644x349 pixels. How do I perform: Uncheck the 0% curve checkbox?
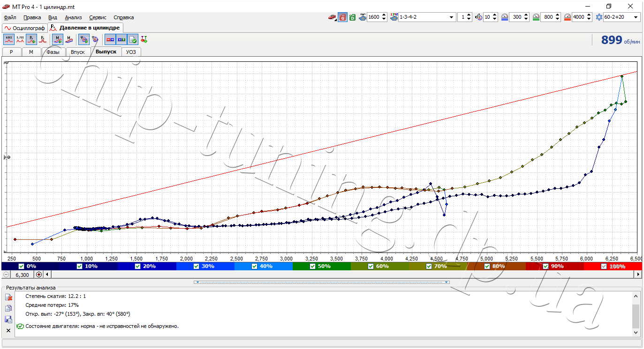[x=21, y=266]
